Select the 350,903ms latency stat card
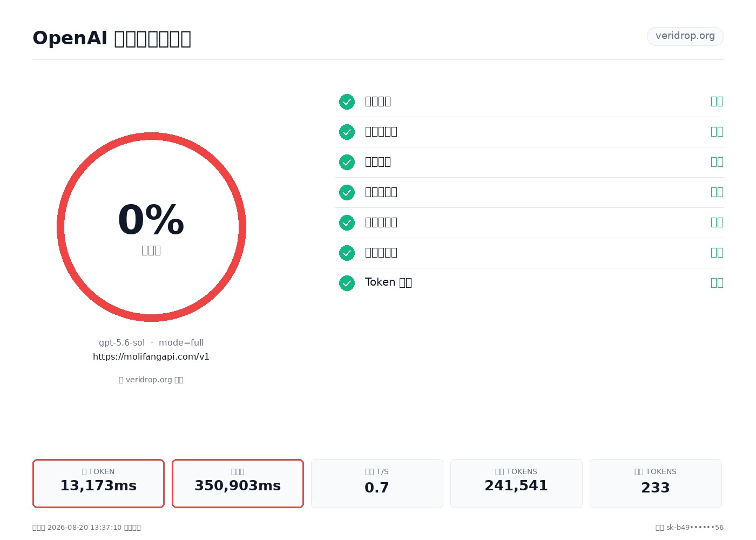The image size is (756, 540). [x=238, y=483]
